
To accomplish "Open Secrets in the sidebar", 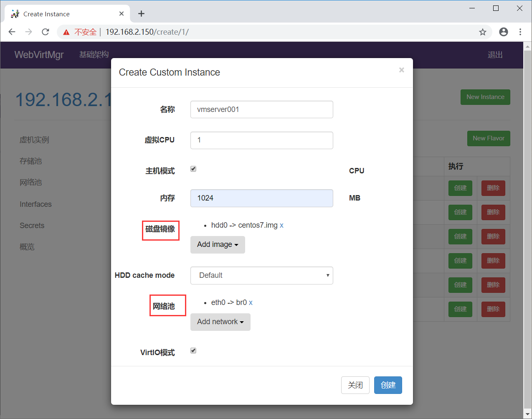I will (x=32, y=226).
